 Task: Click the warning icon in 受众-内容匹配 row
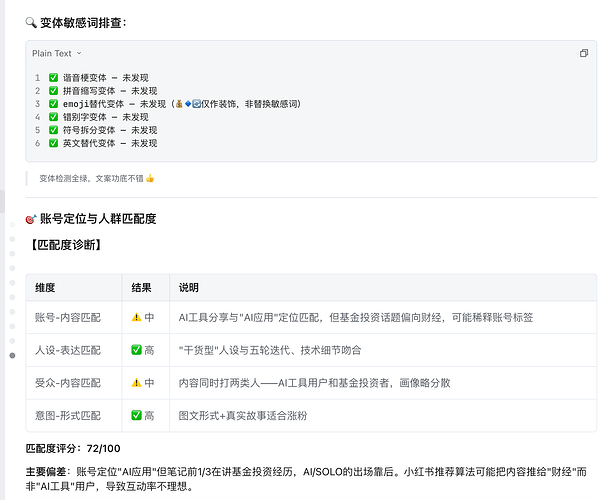[136, 383]
